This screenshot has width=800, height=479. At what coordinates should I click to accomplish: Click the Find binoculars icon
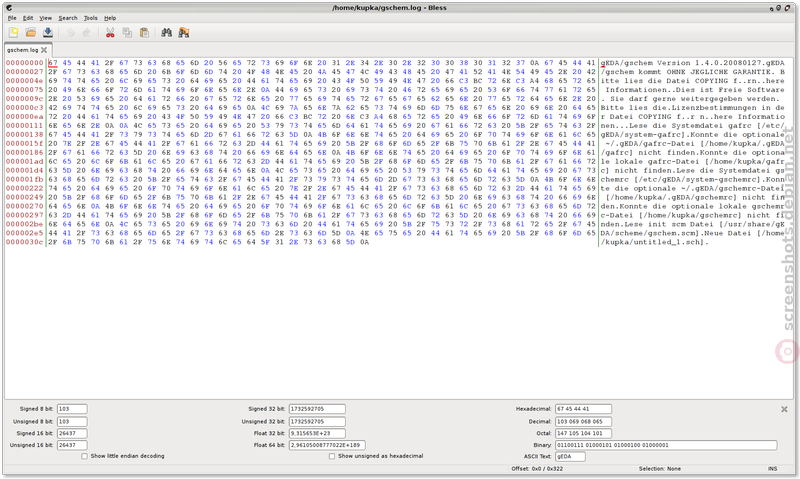click(166, 33)
